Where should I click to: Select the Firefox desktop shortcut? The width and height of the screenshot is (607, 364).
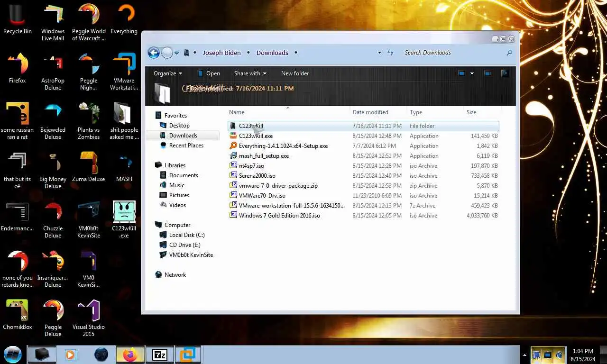(x=18, y=68)
